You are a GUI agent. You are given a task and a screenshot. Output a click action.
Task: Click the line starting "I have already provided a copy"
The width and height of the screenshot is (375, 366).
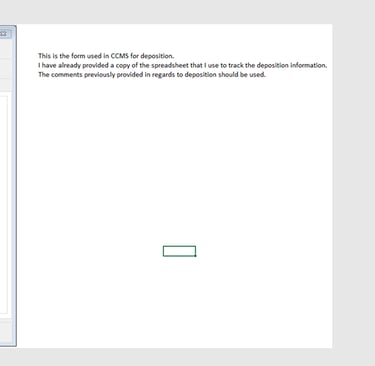click(x=182, y=65)
